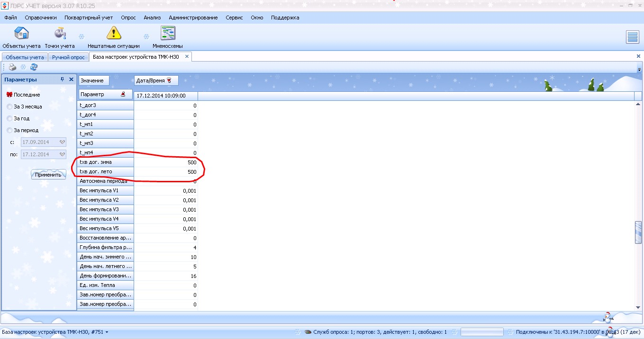Image resolution: width=644 pixels, height=339 pixels.
Task: Click the sort icon in the Параметр header
Action: pos(123,94)
